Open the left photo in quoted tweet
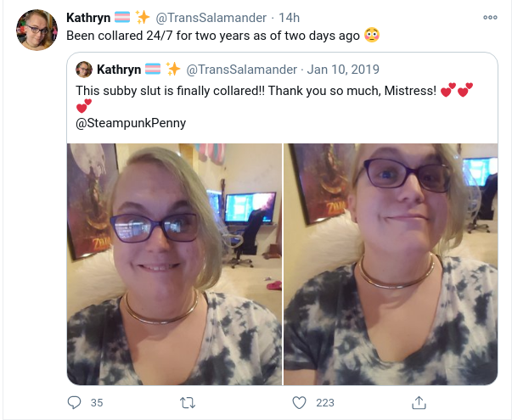Image resolution: width=512 pixels, height=420 pixels. coord(174,264)
